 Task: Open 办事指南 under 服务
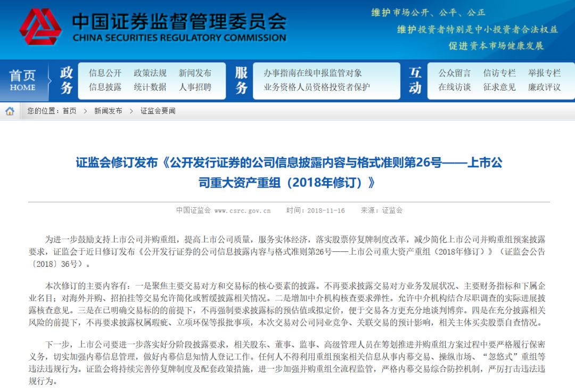click(280, 73)
